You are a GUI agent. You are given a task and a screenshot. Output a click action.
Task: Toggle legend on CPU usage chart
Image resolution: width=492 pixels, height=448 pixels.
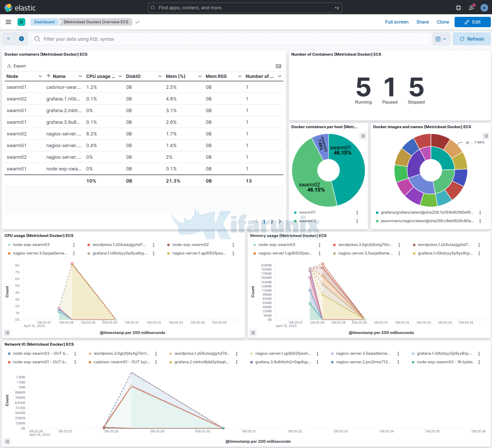pyautogui.click(x=7, y=333)
